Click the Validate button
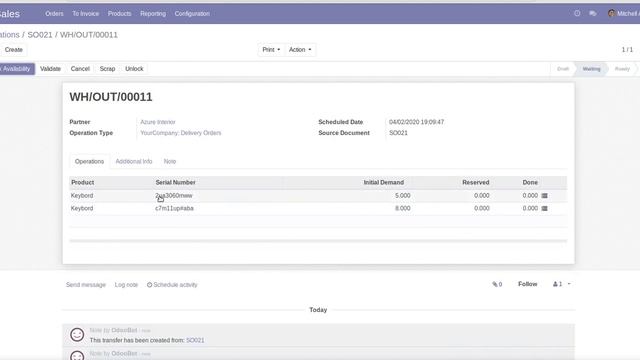 pyautogui.click(x=51, y=69)
